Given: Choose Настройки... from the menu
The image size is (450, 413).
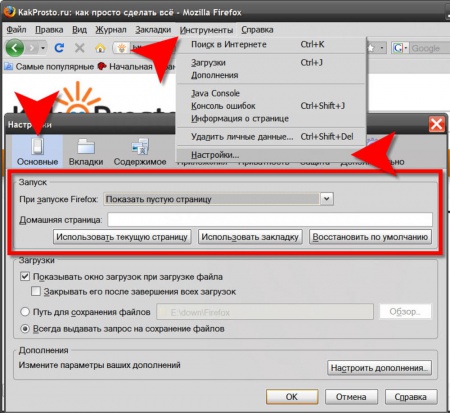Looking at the screenshot, I should point(215,155).
